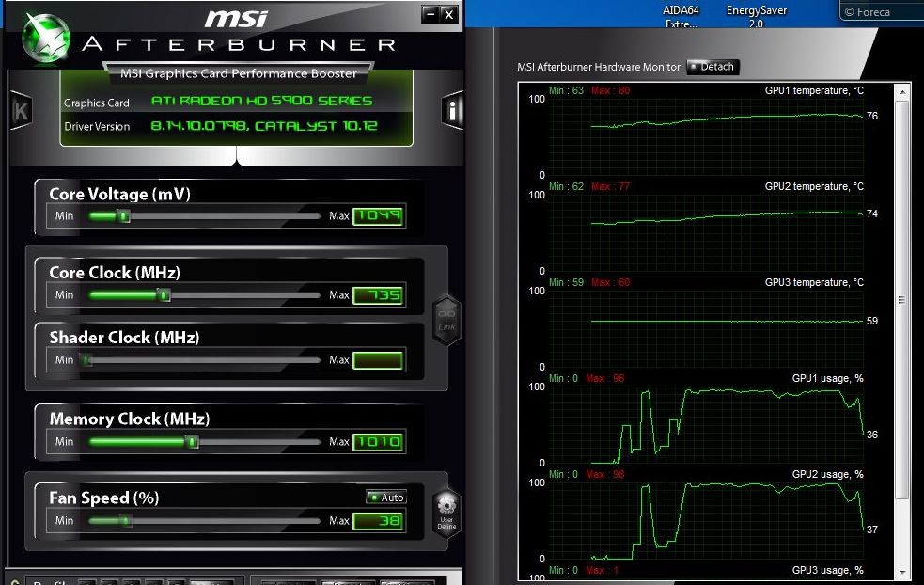Click the User Define fan gear icon
Image resolution: width=924 pixels, height=585 pixels.
(446, 511)
